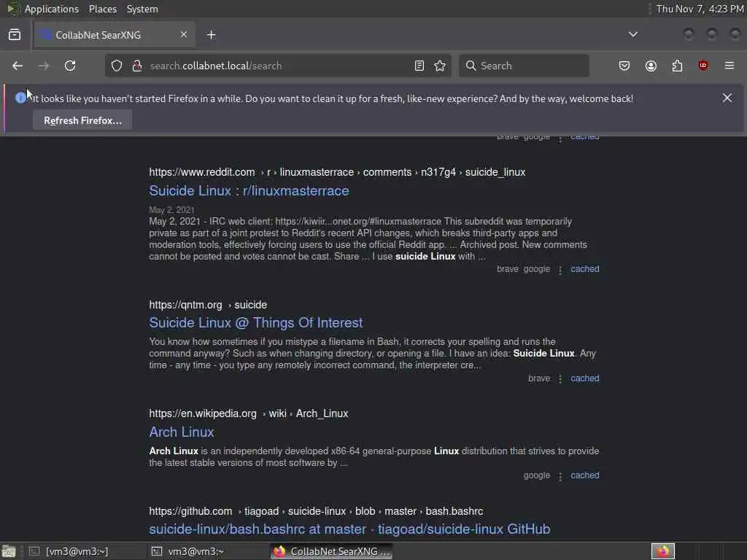The image size is (747, 560).
Task: Click the forward navigation arrow
Action: click(43, 66)
